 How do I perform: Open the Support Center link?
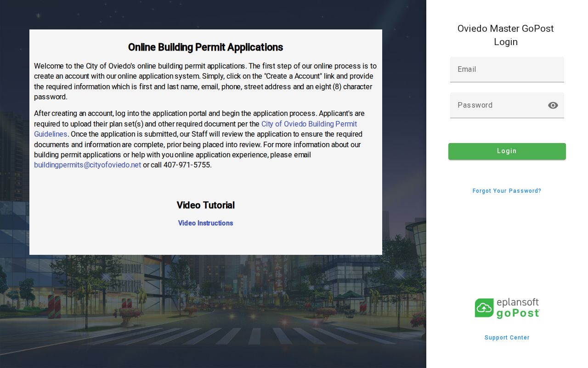(507, 338)
